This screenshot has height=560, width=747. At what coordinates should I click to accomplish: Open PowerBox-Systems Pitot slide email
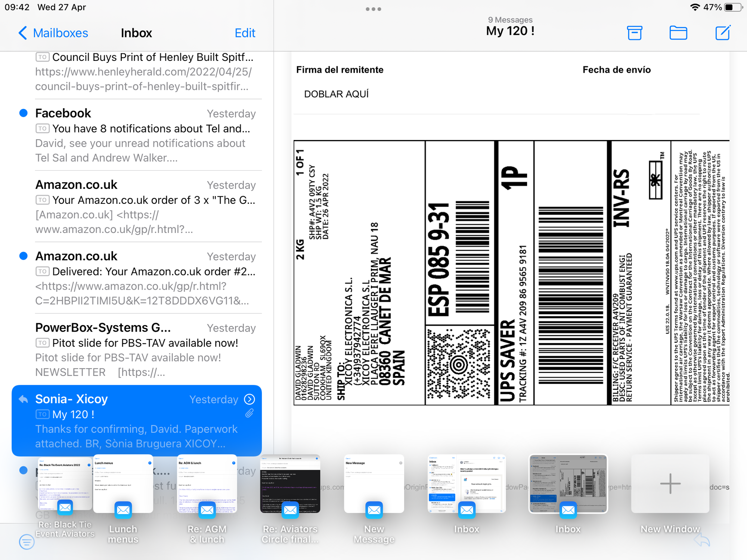[x=146, y=349]
